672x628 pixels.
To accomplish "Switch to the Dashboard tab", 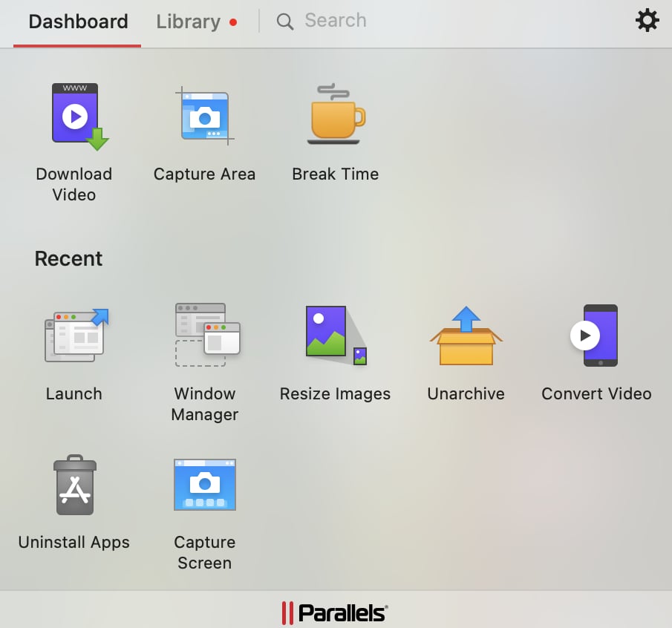I will point(78,22).
